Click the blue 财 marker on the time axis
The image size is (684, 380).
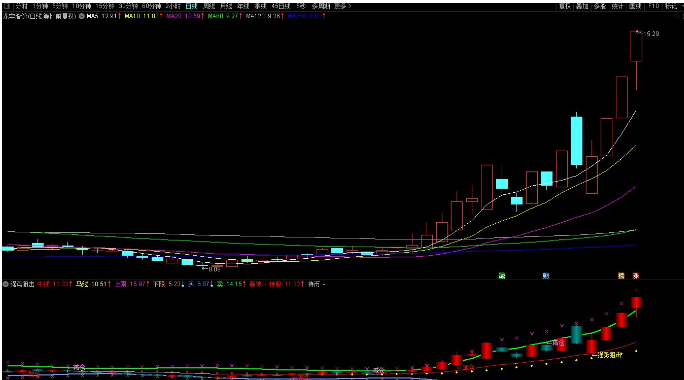(x=546, y=276)
